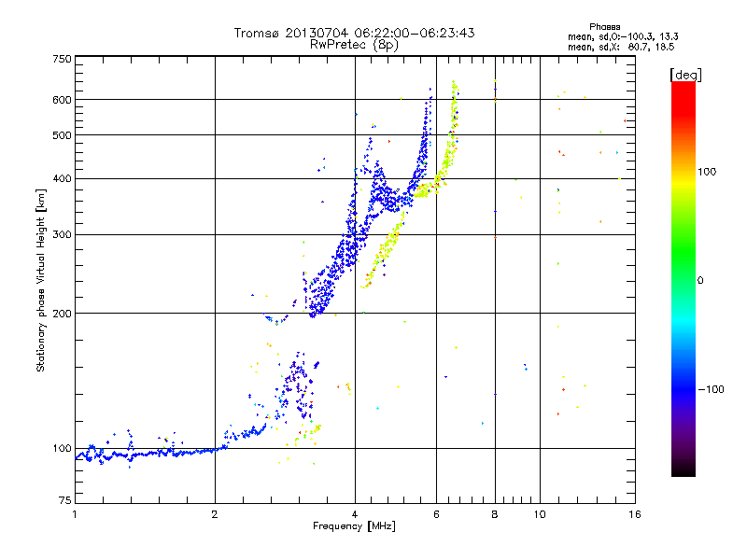Click the x-axis tick label '10'
The width and height of the screenshot is (747, 560).
(x=540, y=514)
